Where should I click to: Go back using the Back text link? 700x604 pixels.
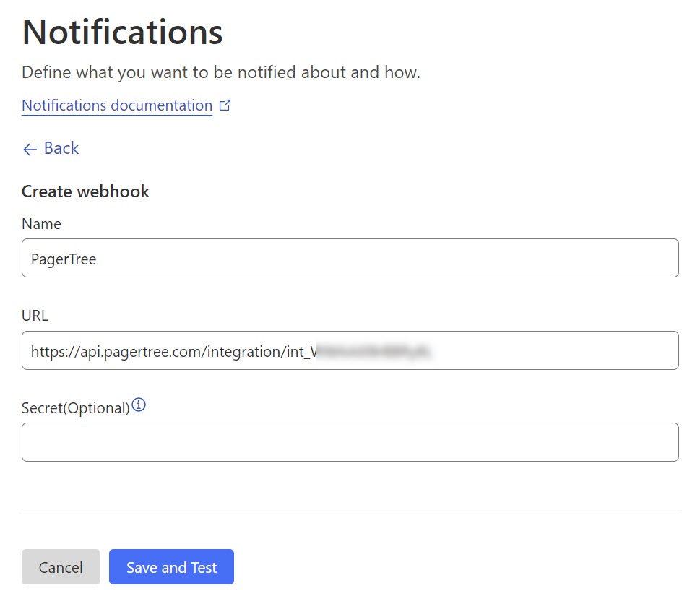(61, 148)
